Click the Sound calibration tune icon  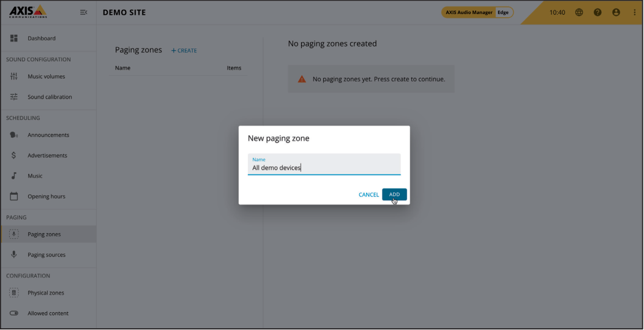14,97
